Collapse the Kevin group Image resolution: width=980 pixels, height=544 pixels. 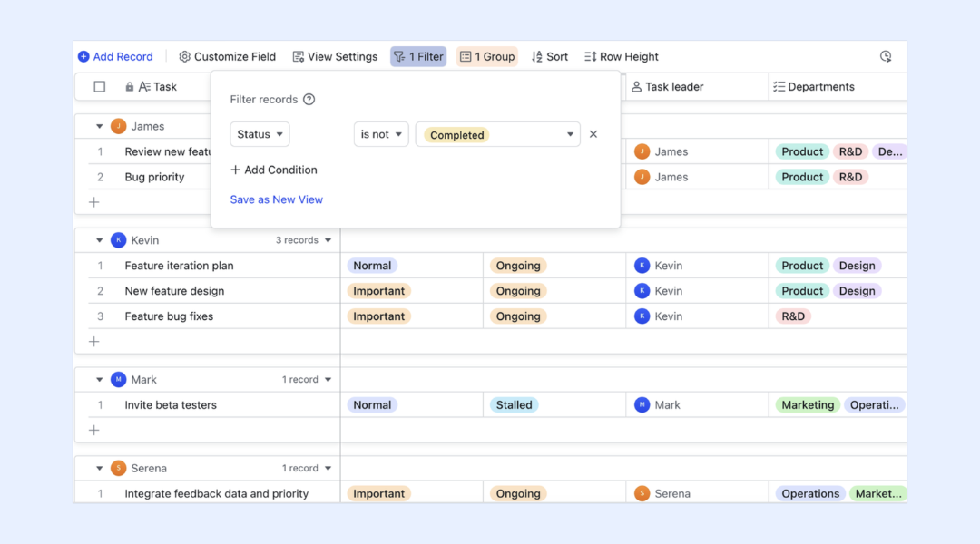point(100,240)
